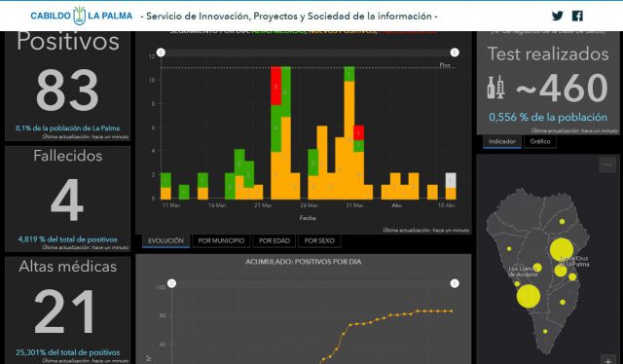Image resolution: width=623 pixels, height=364 pixels.
Task: Click the Fallecidos count 4
Action: (x=67, y=200)
